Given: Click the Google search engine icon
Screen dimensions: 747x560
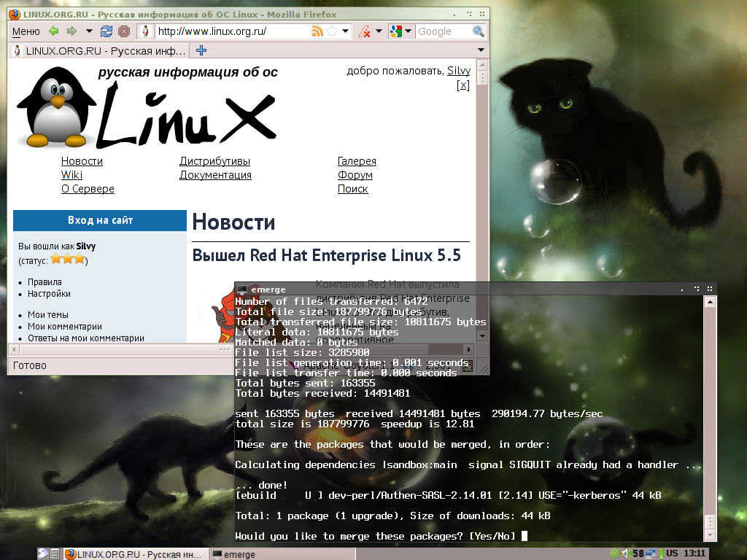Looking at the screenshot, I should pyautogui.click(x=395, y=31).
